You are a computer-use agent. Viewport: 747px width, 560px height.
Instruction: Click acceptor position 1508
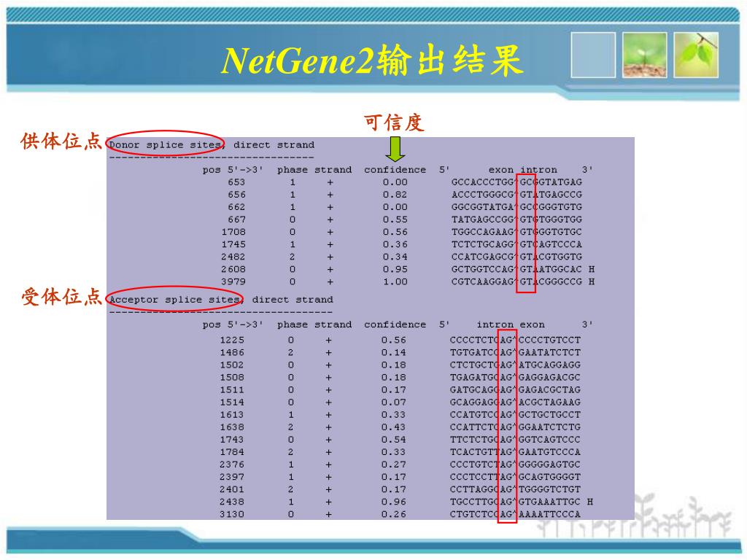232,377
